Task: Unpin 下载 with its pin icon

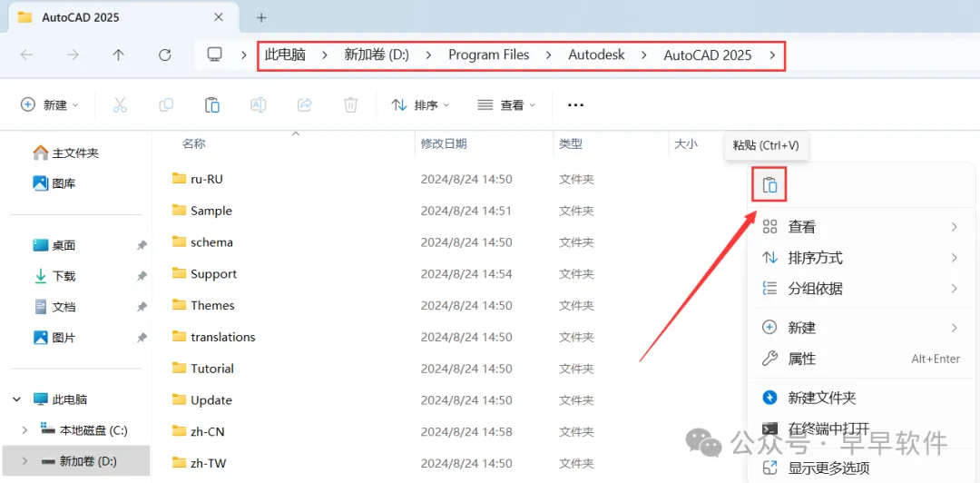Action: [x=142, y=276]
